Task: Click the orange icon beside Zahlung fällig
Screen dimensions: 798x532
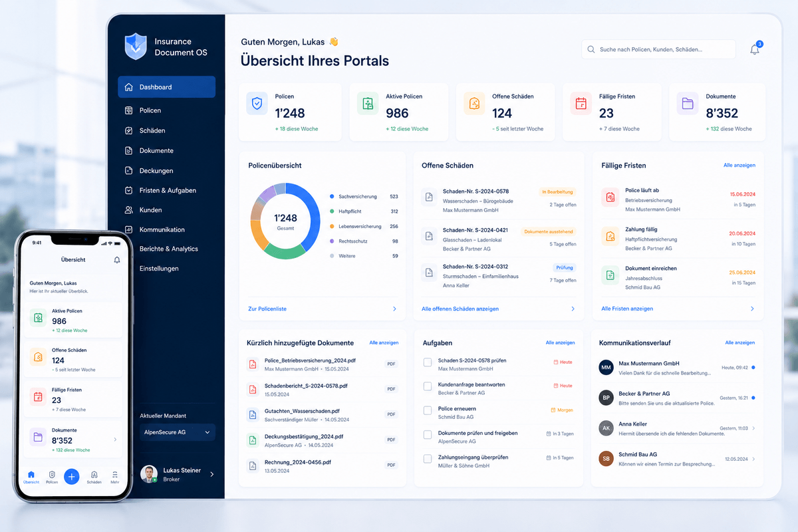Action: (610, 236)
